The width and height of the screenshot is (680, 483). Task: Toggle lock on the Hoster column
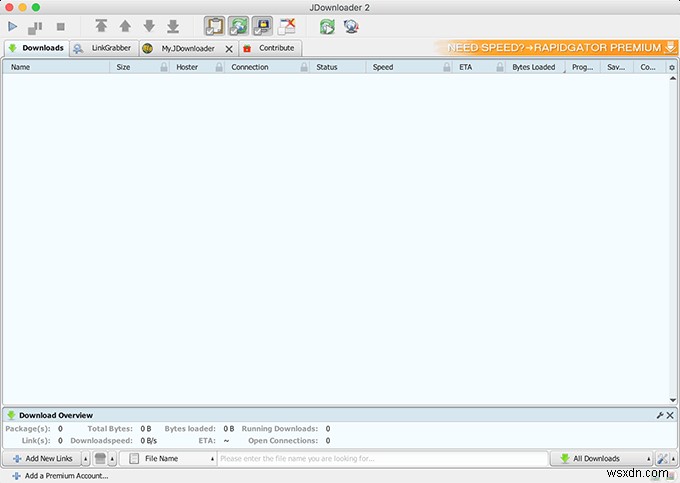point(219,67)
